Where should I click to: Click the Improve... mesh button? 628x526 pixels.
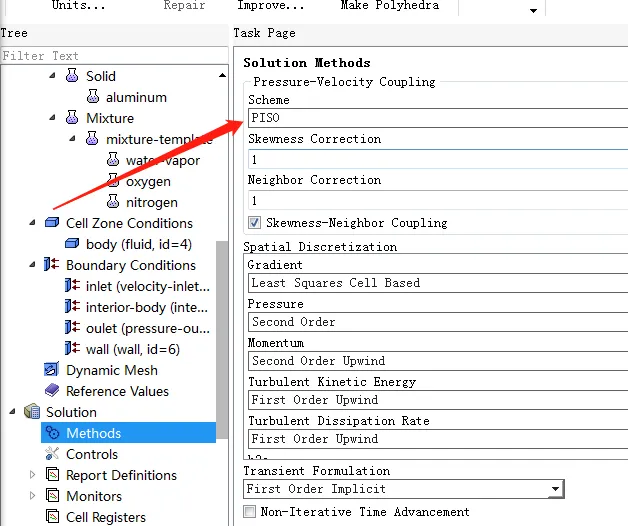pos(270,5)
